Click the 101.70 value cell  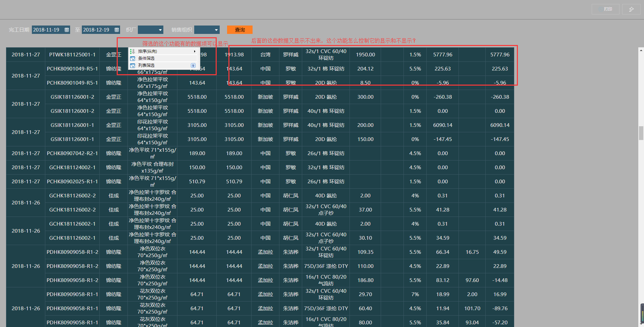point(472,309)
